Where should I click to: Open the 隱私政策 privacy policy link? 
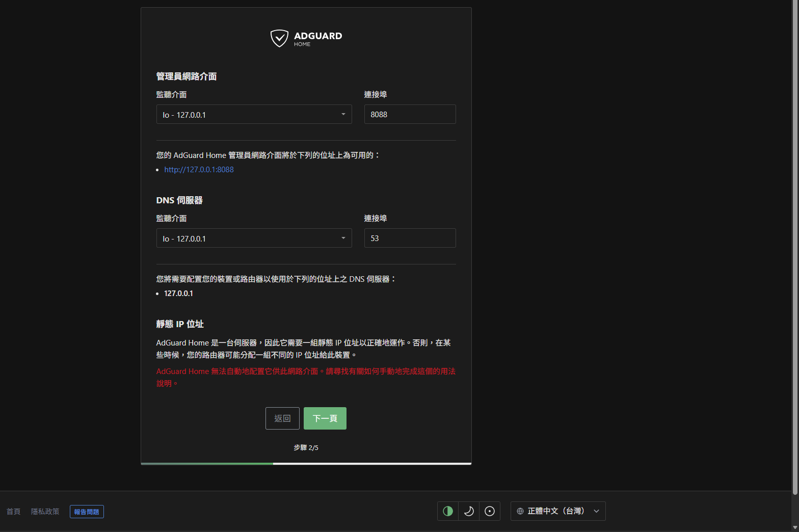click(x=45, y=512)
